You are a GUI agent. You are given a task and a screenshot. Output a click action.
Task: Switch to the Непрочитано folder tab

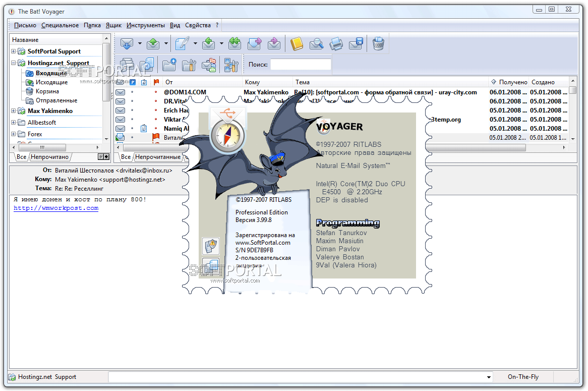tap(50, 157)
